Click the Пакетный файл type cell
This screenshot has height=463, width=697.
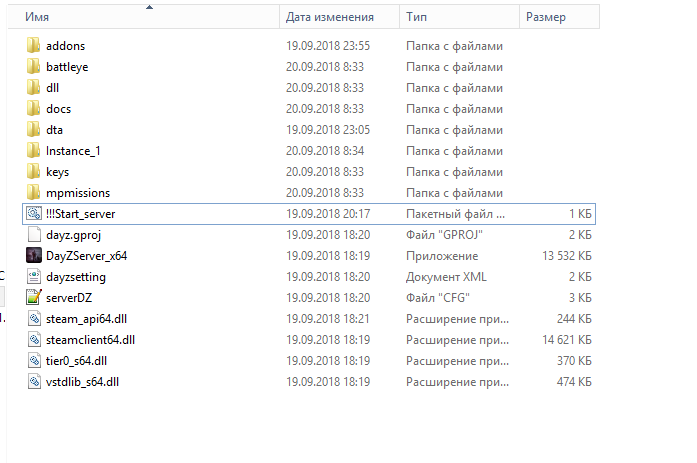[455, 214]
